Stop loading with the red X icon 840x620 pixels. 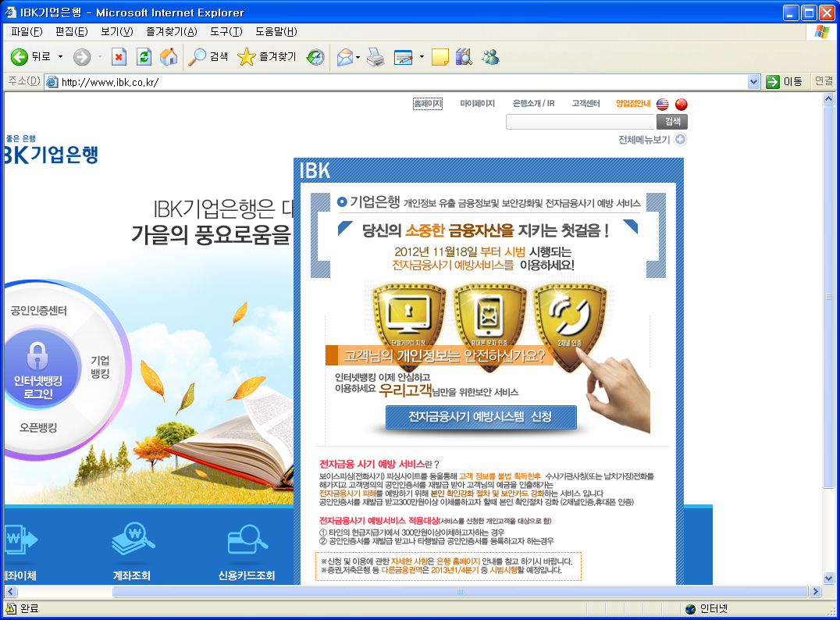click(x=119, y=57)
